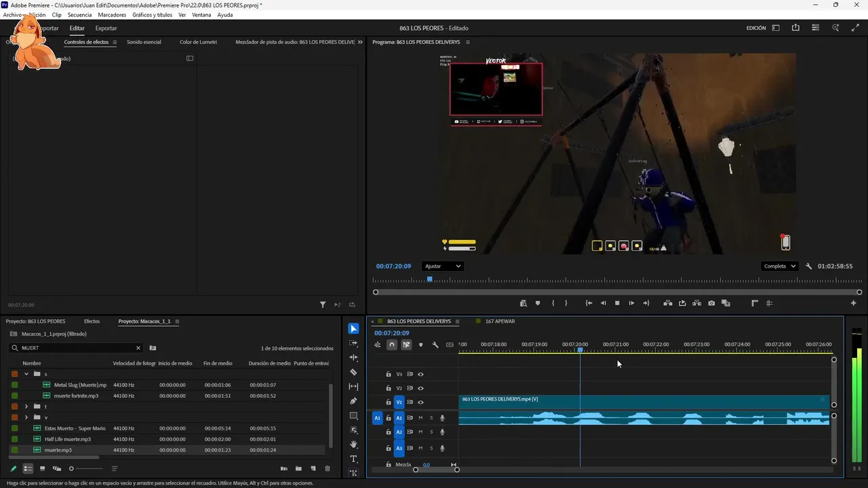The image size is (868, 488).
Task: Add marker in the timeline panel
Action: click(420, 345)
